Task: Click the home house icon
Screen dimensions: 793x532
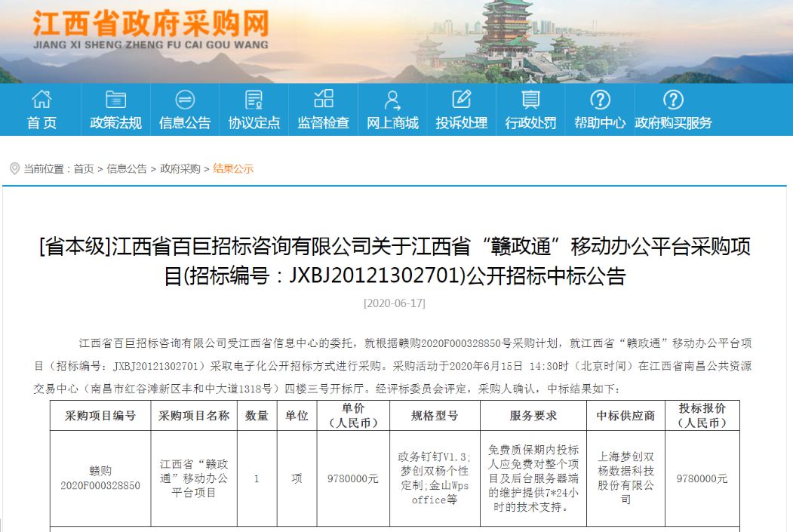Action: (x=41, y=99)
